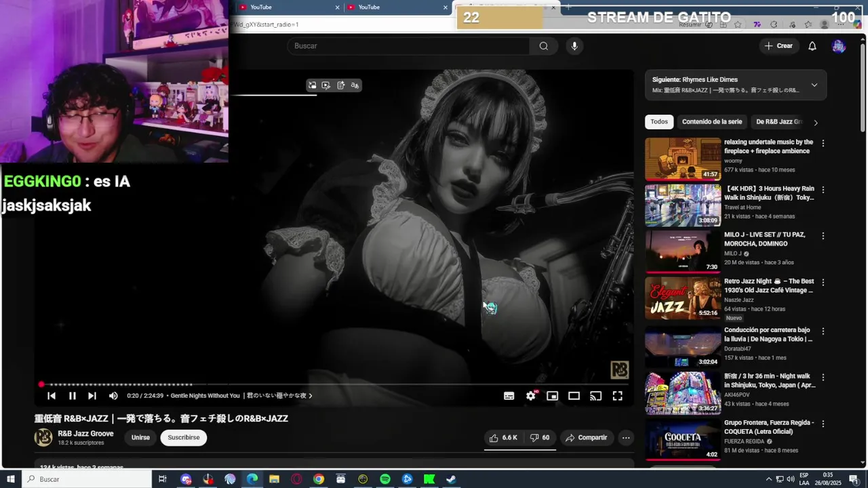Open Spotify from the taskbar
868x488 pixels.
click(385, 479)
